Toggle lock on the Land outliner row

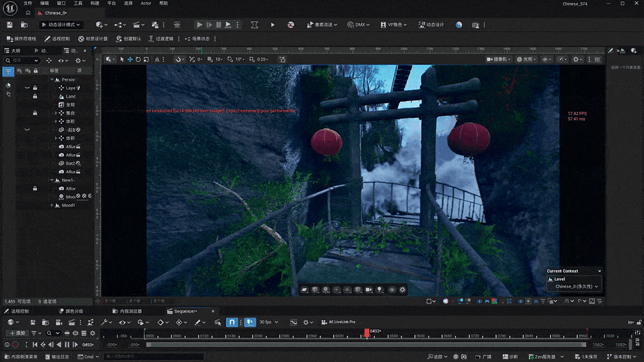[x=35, y=96]
